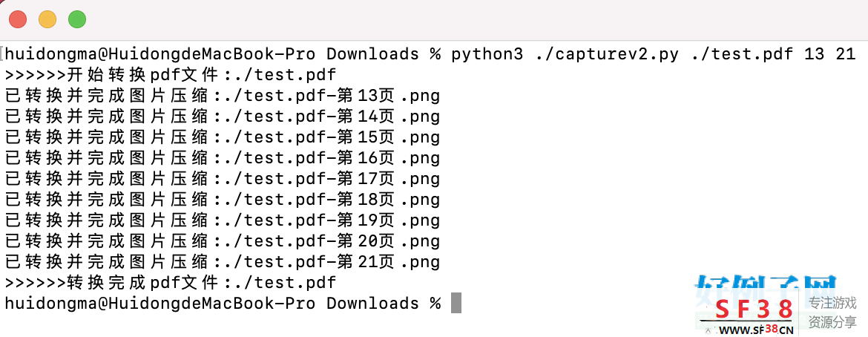
Task: Click the gray cursor block at the prompt
Action: [x=456, y=303]
